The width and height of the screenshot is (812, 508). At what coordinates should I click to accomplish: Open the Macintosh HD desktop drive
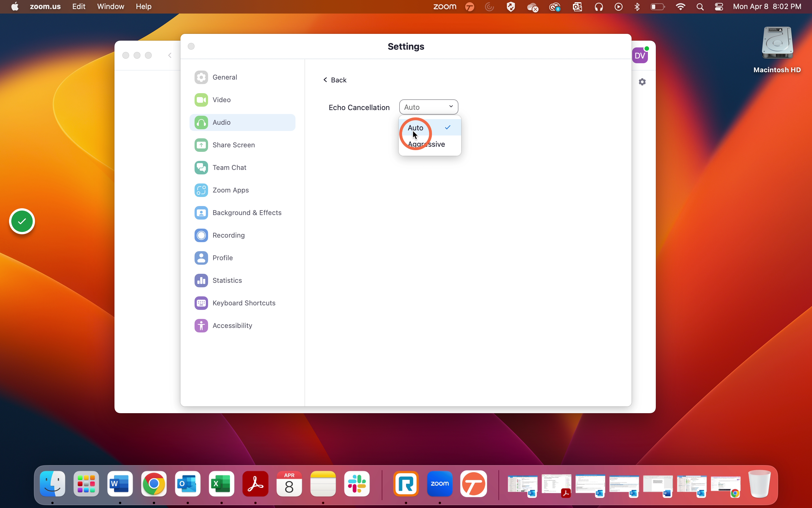777,49
